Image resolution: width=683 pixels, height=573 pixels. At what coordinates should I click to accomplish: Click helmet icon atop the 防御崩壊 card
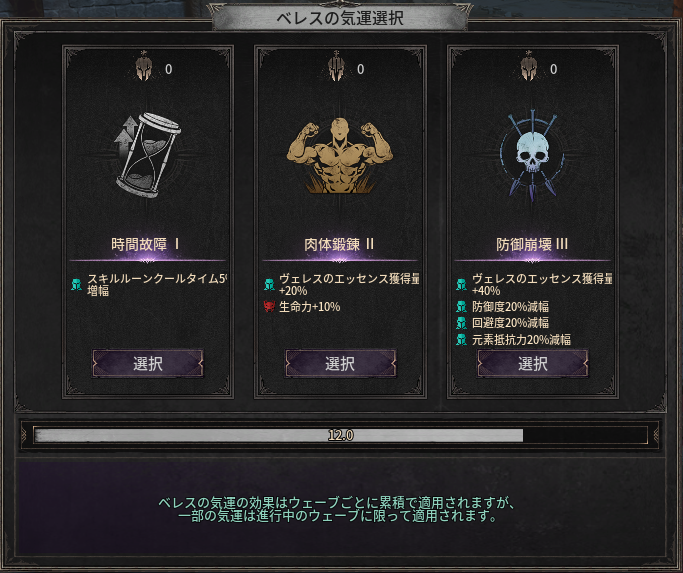(529, 67)
